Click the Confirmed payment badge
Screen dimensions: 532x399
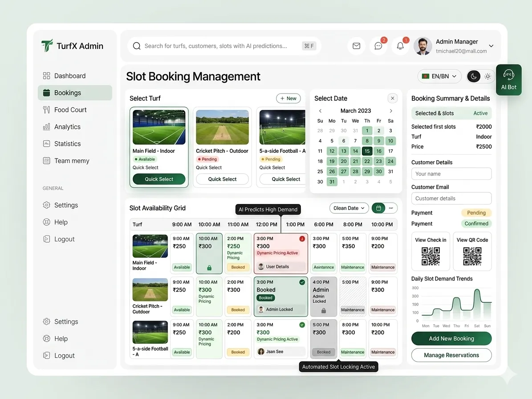tap(476, 224)
